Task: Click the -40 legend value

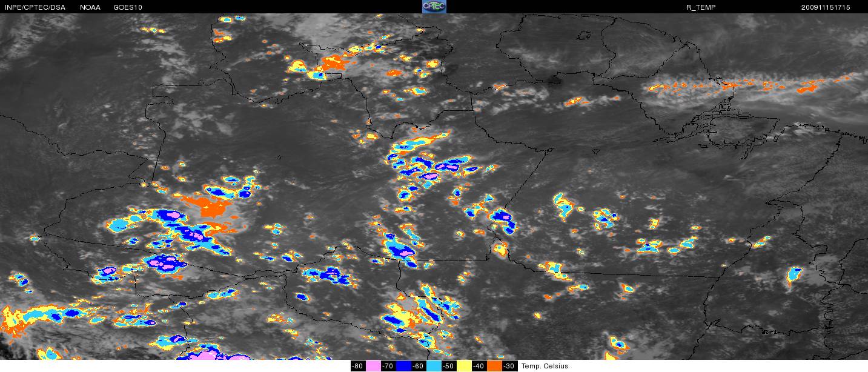Action: coord(479,366)
